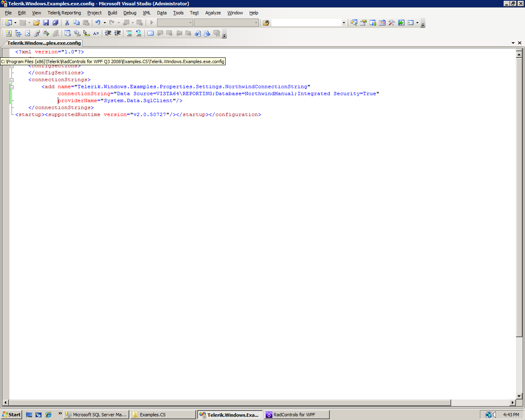Viewport: 525px width, 420px height.
Task: Click the closing configSections tag
Action: coord(56,73)
